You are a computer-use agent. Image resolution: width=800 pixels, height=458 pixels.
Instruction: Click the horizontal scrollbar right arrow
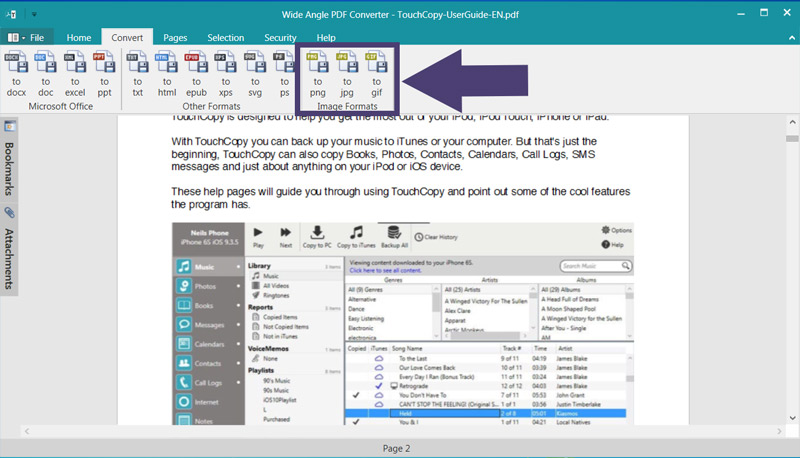coord(779,431)
